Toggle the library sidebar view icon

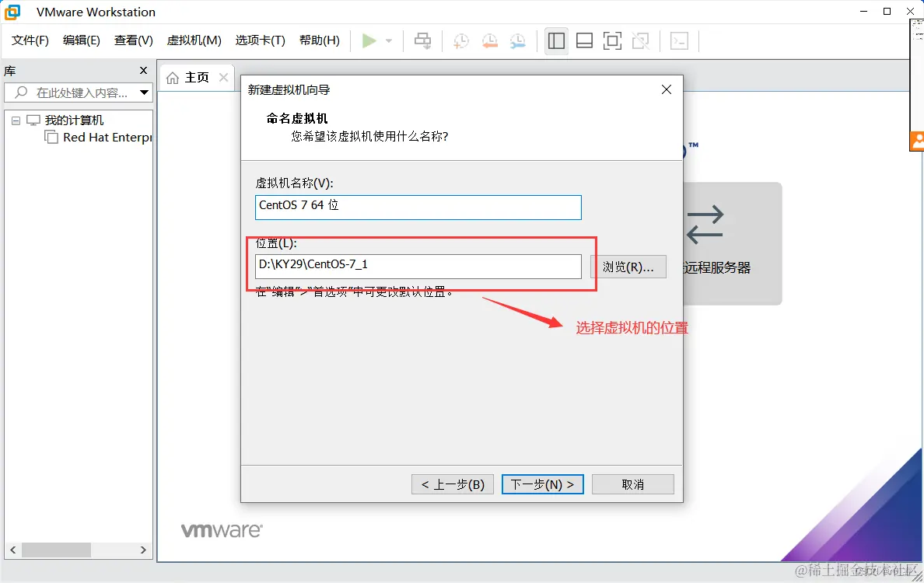[x=556, y=40]
